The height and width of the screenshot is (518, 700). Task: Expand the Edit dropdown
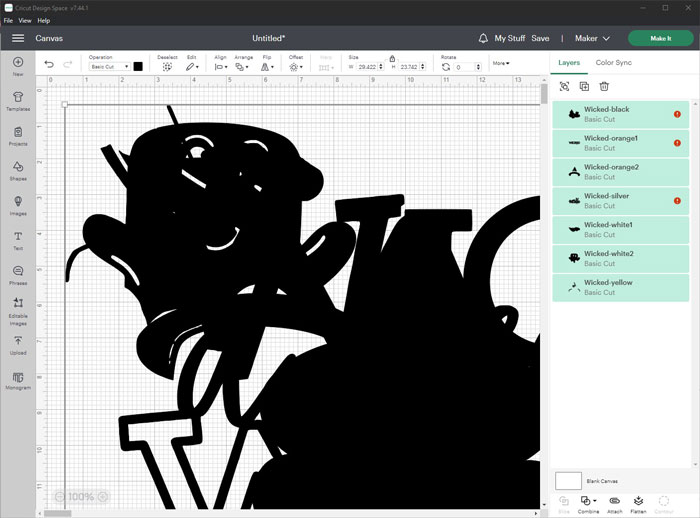(x=192, y=67)
